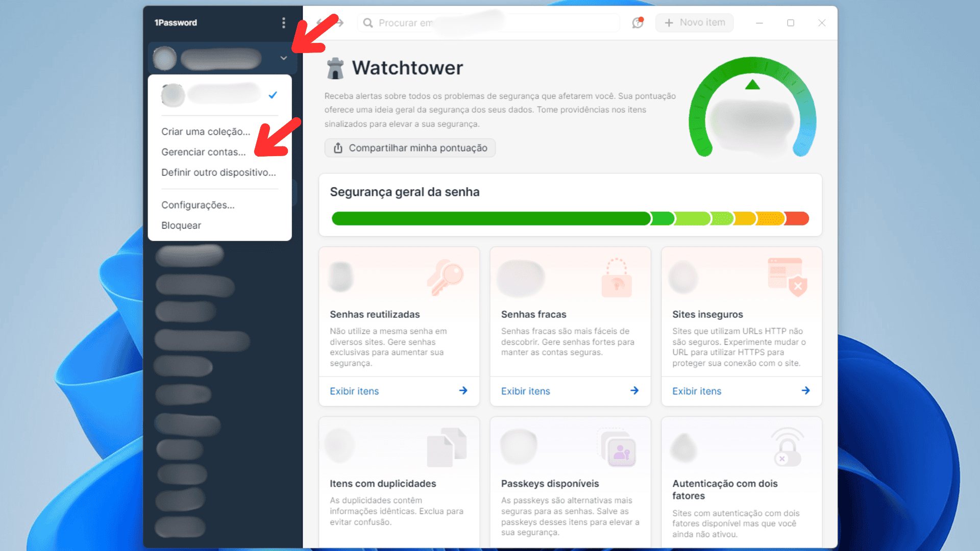
Task: Open the notifications help icon
Action: coord(638,22)
